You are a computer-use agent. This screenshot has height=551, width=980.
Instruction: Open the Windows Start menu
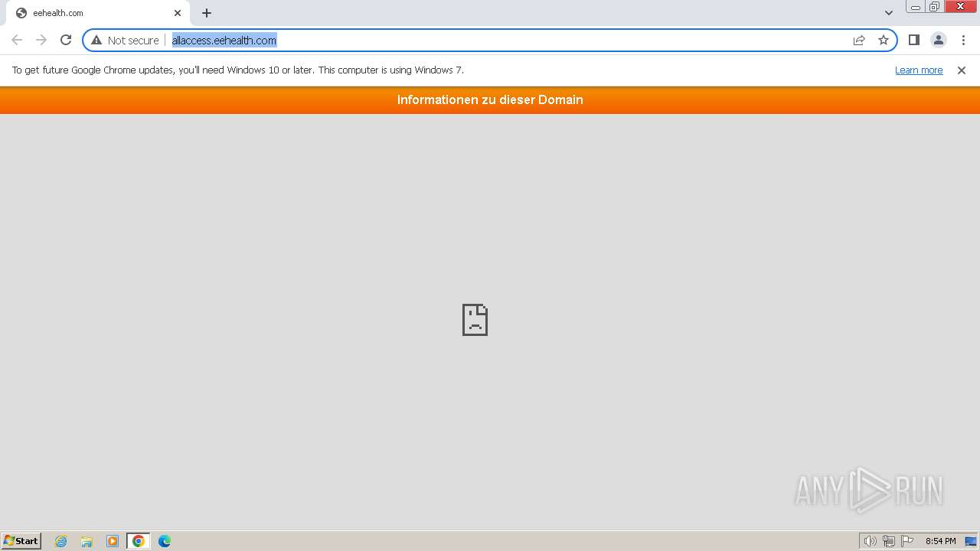21,540
